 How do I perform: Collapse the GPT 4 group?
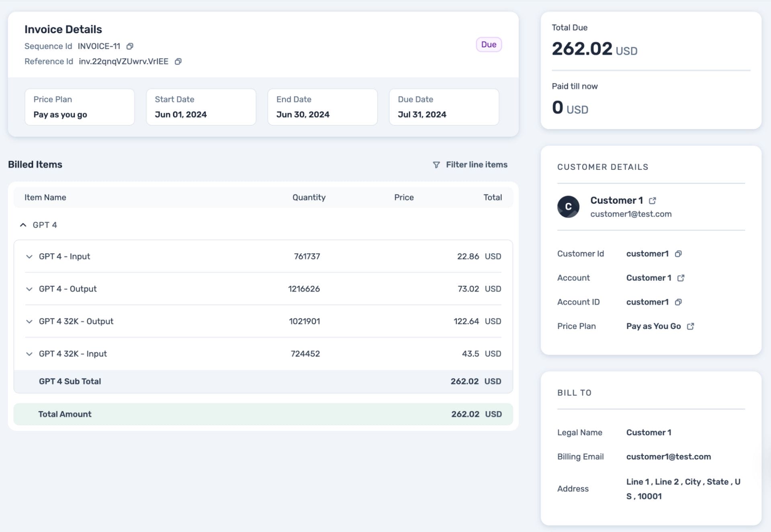point(23,225)
